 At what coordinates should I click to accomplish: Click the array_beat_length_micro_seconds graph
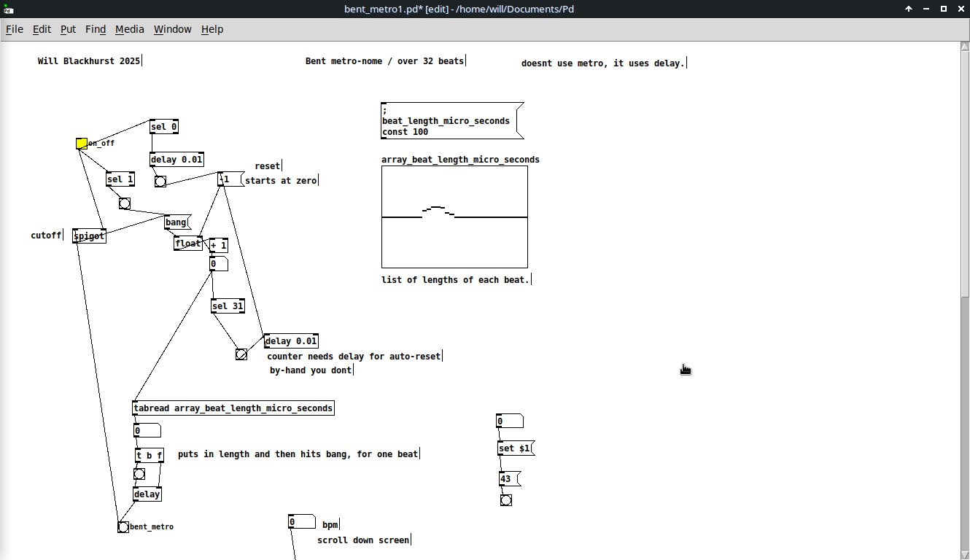click(x=454, y=217)
